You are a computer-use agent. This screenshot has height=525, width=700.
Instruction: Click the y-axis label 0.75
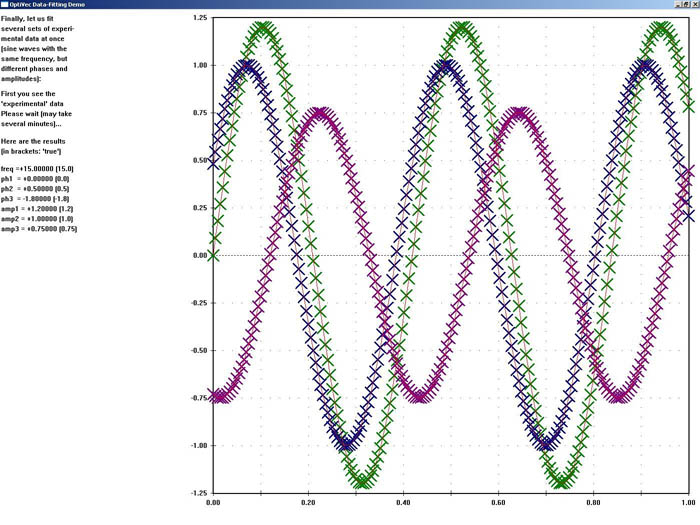click(x=200, y=113)
